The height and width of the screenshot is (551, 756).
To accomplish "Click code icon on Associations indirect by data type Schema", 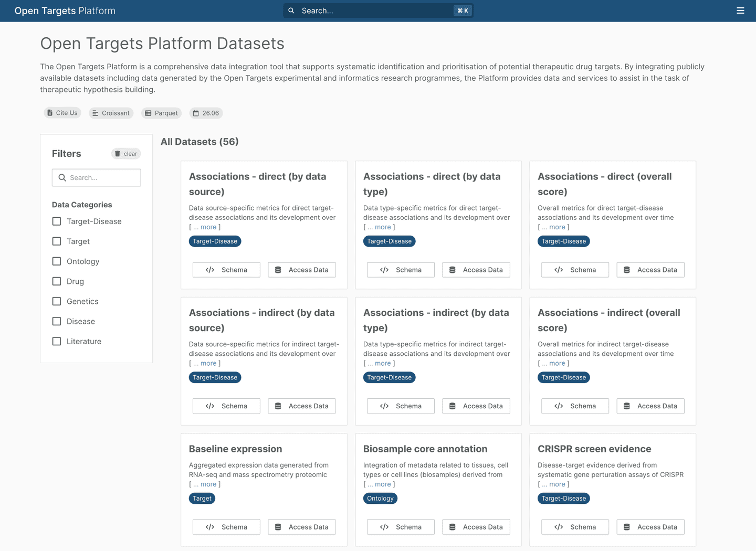I will (x=384, y=406).
